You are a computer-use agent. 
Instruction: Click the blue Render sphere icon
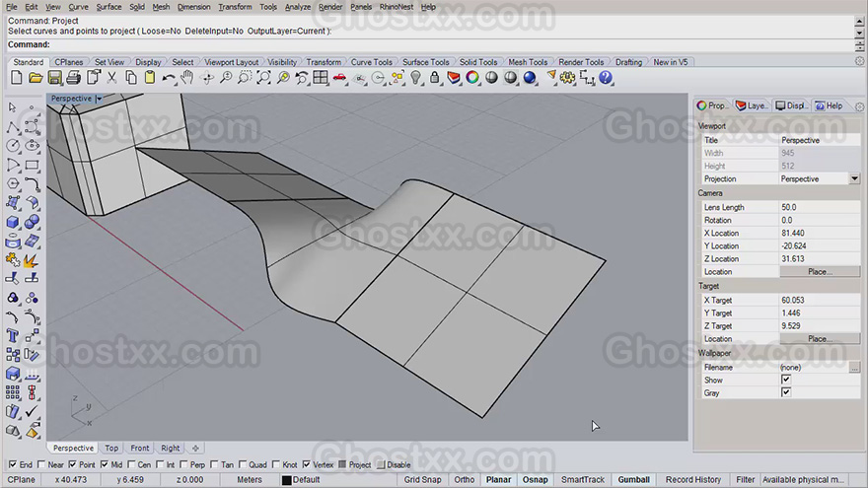point(530,78)
